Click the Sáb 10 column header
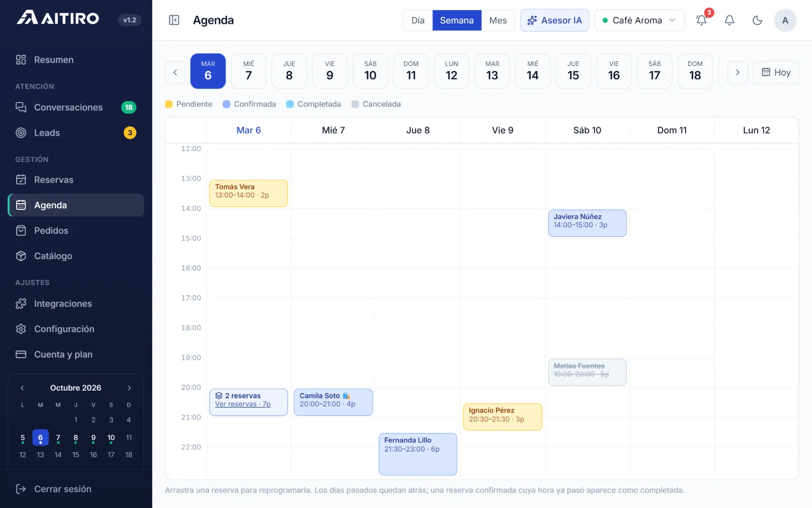Screen dimensions: 812x508 (x=587, y=130)
